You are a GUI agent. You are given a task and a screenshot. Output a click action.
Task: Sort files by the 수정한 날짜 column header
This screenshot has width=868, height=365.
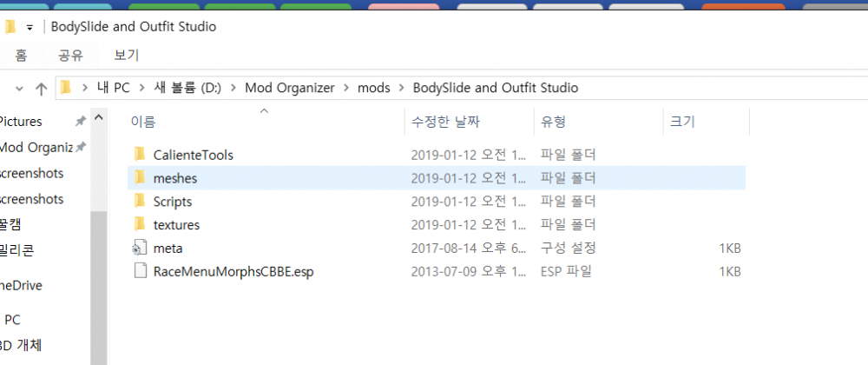pos(447,122)
